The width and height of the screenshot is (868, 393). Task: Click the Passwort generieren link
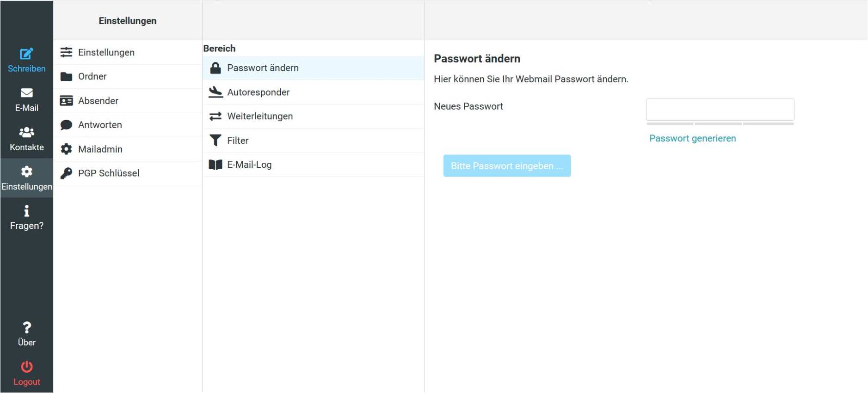tap(692, 138)
